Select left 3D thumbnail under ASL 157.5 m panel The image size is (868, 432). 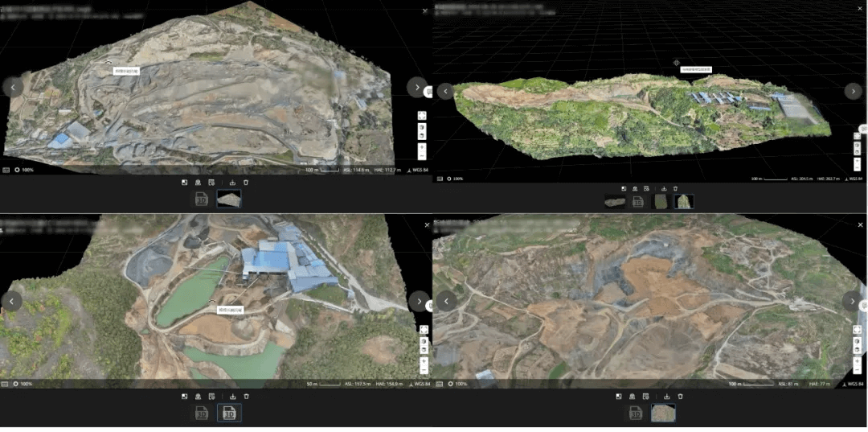point(202,413)
